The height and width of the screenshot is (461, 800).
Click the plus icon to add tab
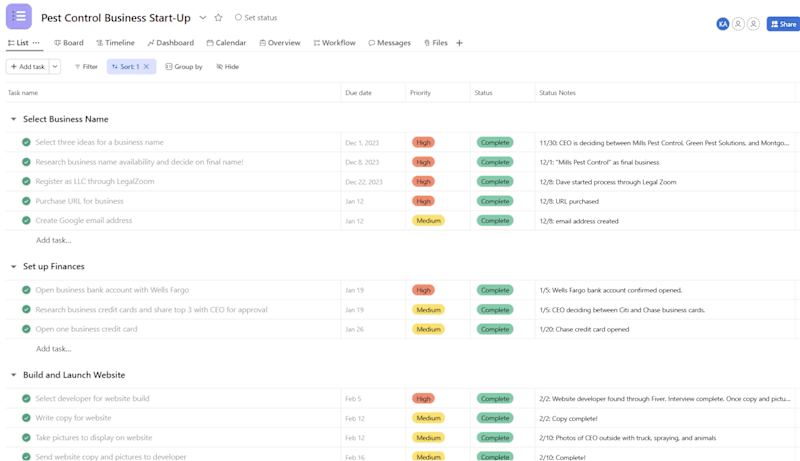[x=459, y=43]
